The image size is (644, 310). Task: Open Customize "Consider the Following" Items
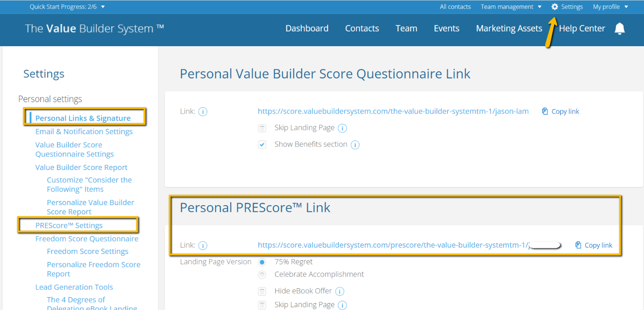pyautogui.click(x=89, y=184)
